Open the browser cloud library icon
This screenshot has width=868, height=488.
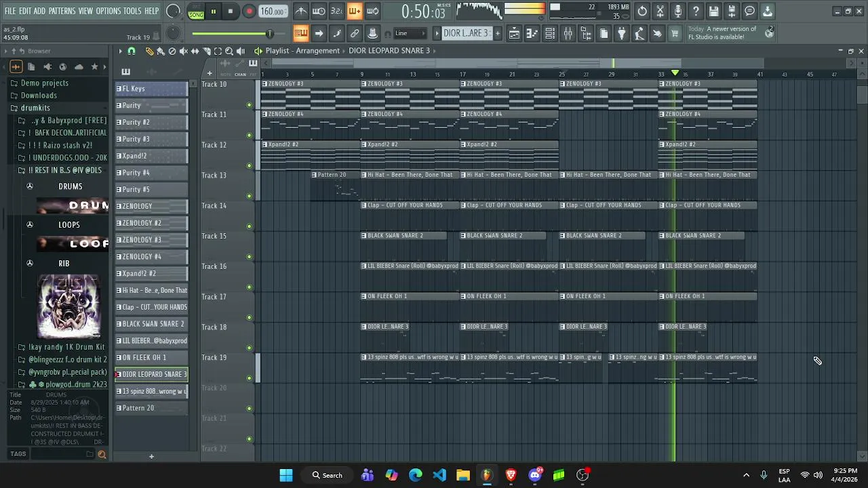click(79, 66)
